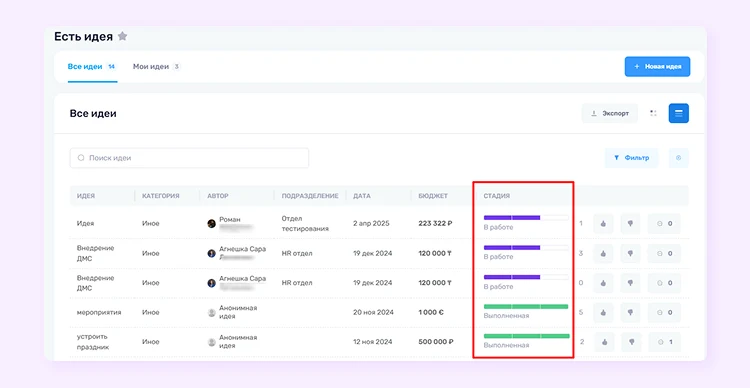Dislike the Идея row from 2 апр 2025

point(630,223)
